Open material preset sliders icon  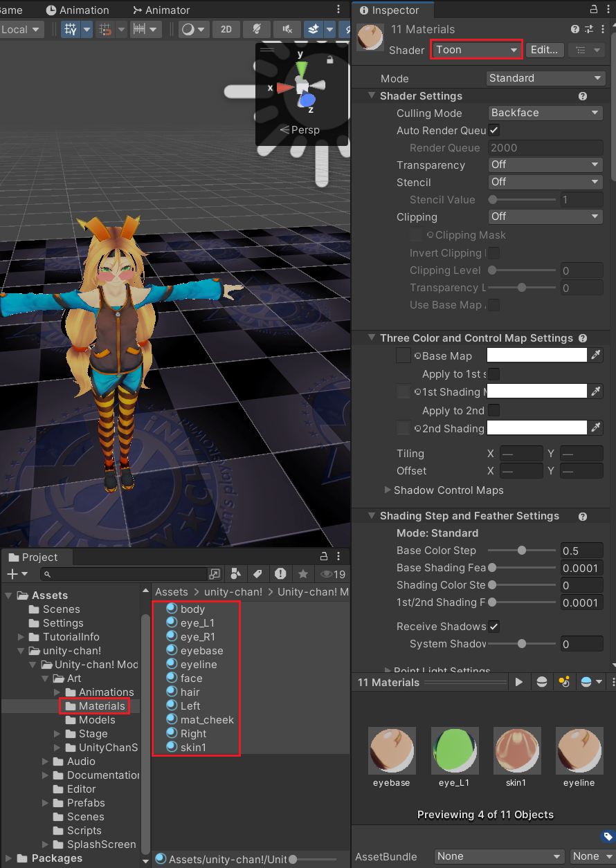coord(590,29)
